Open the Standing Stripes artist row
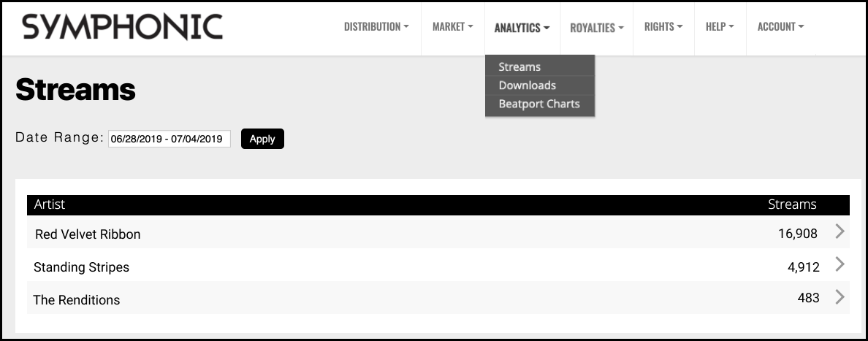 pos(438,265)
